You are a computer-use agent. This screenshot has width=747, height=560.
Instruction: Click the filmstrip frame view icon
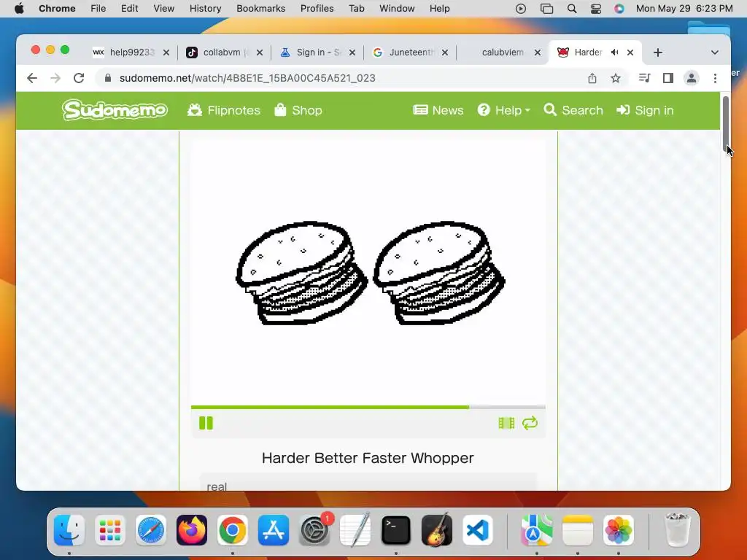tap(506, 423)
